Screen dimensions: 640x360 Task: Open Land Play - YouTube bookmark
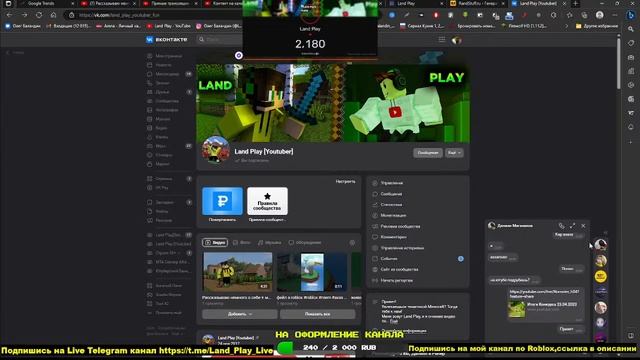pyautogui.click(x=169, y=26)
